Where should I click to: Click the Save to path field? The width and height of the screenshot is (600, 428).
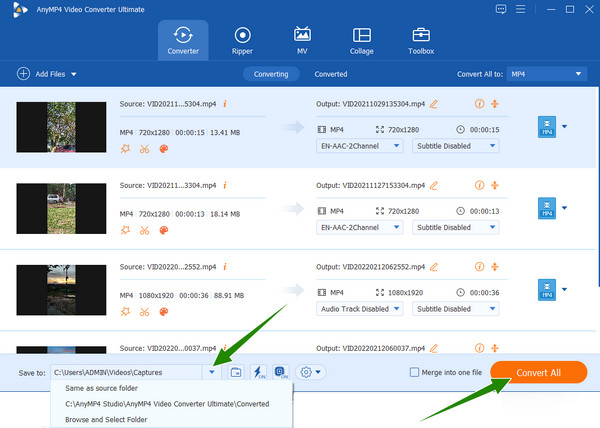pos(126,372)
